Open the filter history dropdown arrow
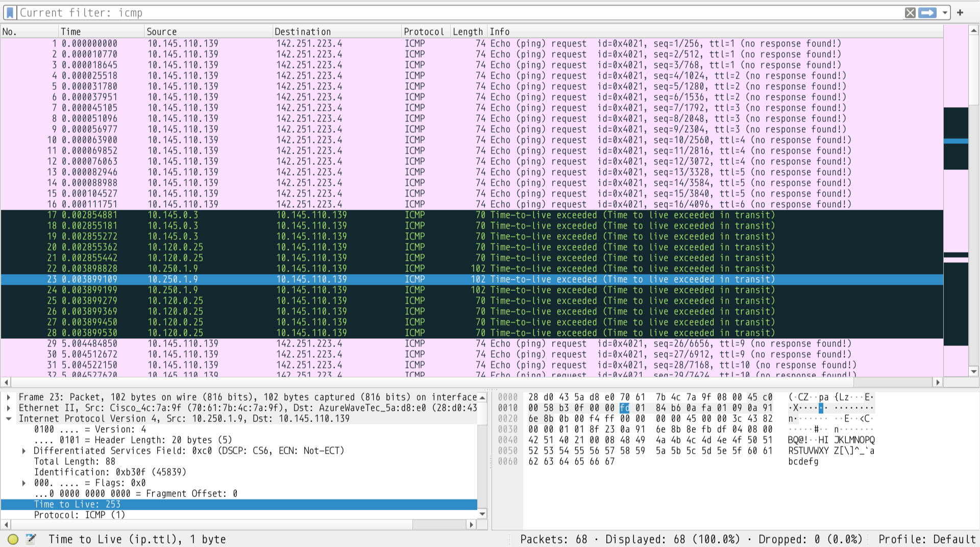 945,13
